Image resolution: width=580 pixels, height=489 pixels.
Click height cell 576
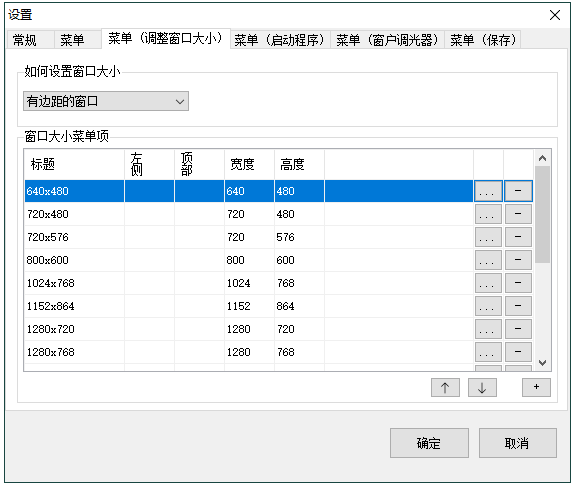pyautogui.click(x=299, y=237)
